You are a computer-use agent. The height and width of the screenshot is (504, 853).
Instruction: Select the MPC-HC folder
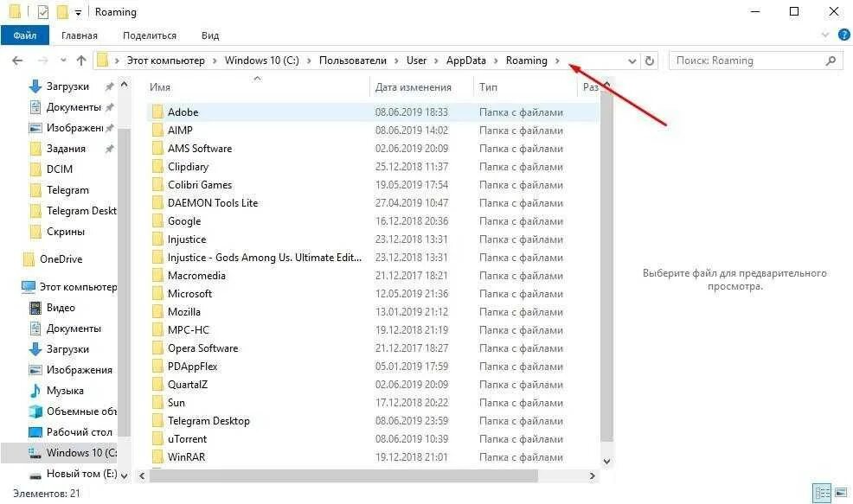pyautogui.click(x=189, y=330)
